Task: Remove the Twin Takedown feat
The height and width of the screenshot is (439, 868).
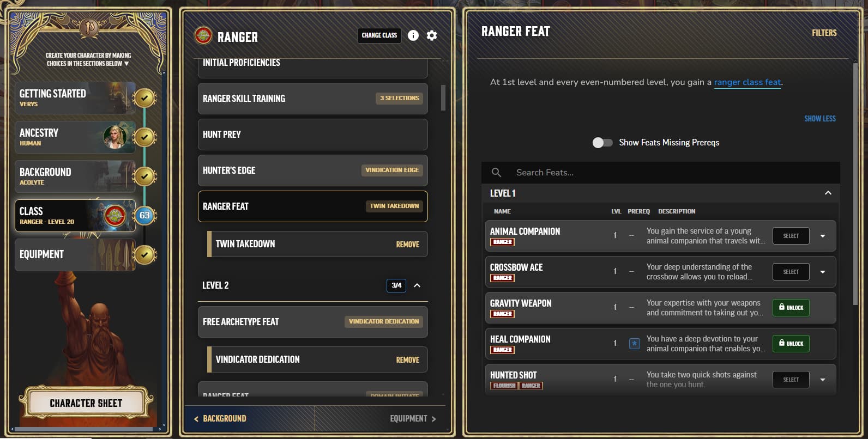Action: (407, 245)
